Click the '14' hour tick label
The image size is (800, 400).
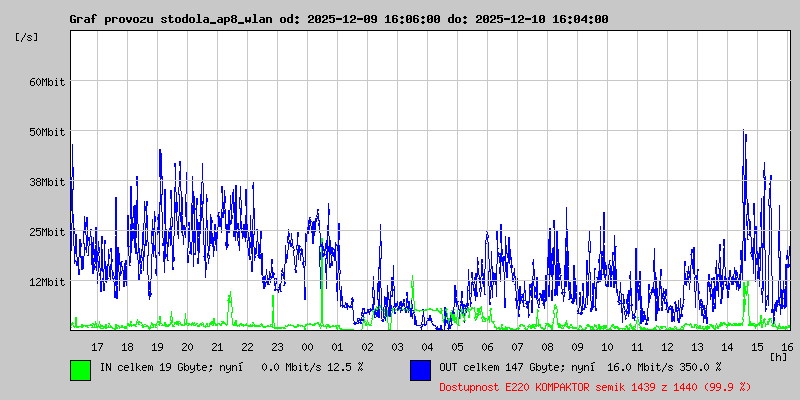728,347
